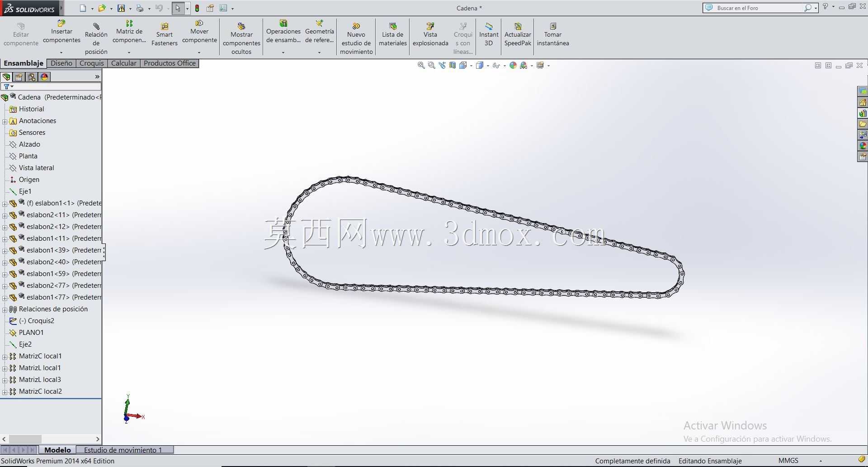
Task: Open Insertar componentes dropdown arrow
Action: tap(61, 52)
